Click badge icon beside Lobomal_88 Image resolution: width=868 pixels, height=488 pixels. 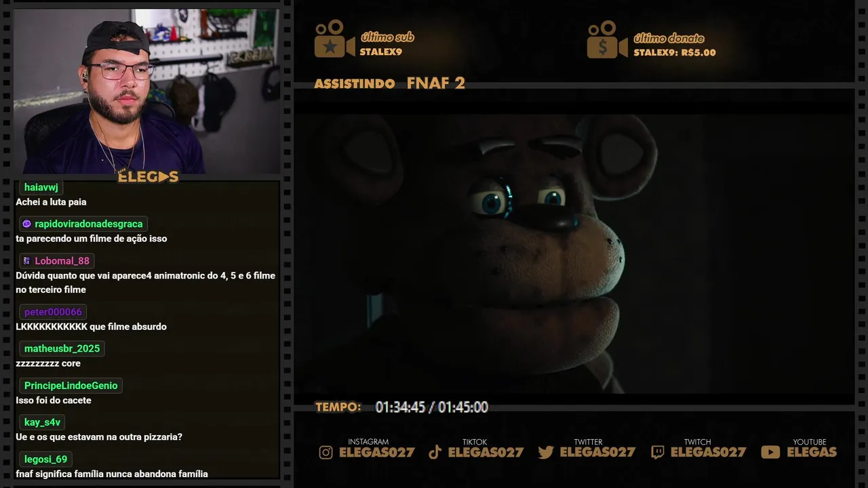tap(26, 261)
